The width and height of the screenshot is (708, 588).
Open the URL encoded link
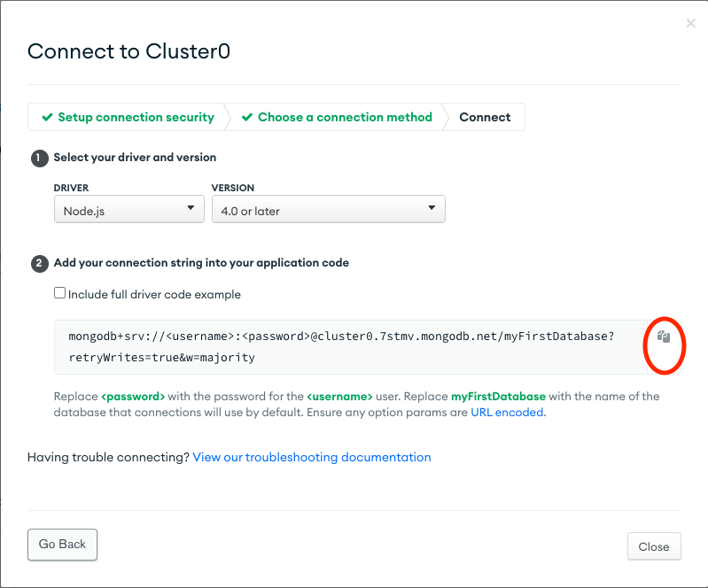click(x=507, y=413)
